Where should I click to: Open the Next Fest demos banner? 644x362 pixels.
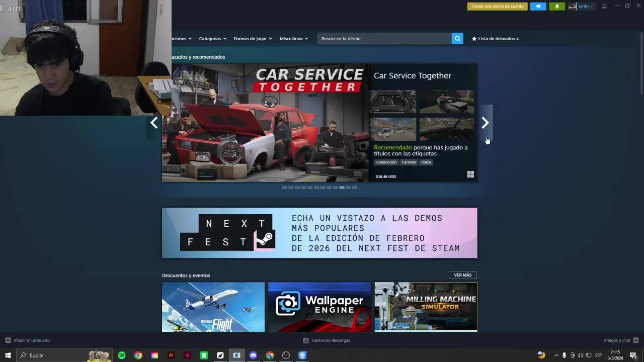point(319,233)
